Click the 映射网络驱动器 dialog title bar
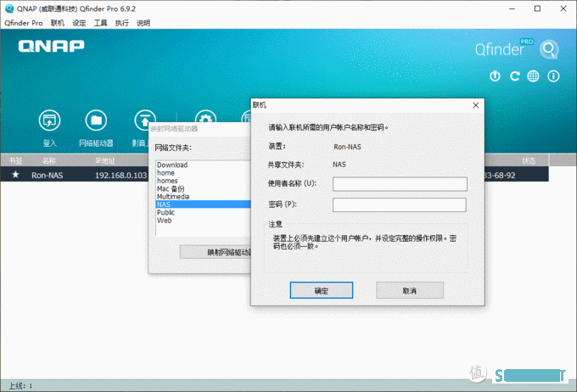This screenshot has height=392, width=577. [x=199, y=129]
